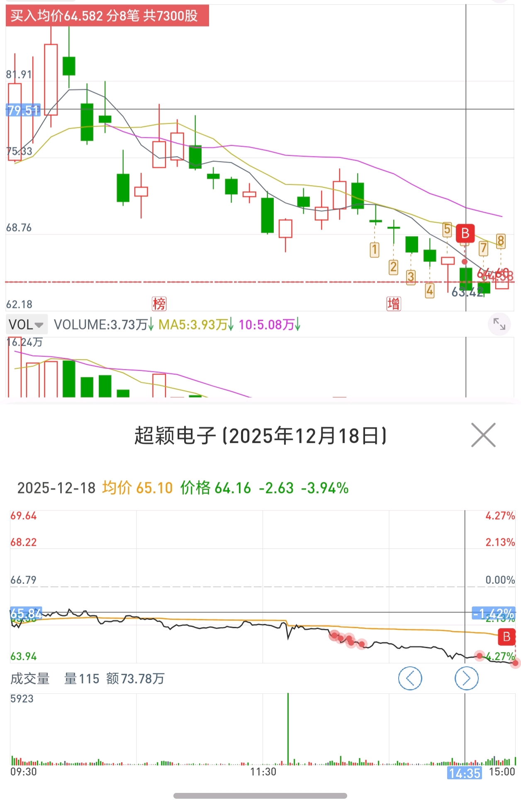Tap the 量115 volume count value
This screenshot has width=521, height=812.
82,679
